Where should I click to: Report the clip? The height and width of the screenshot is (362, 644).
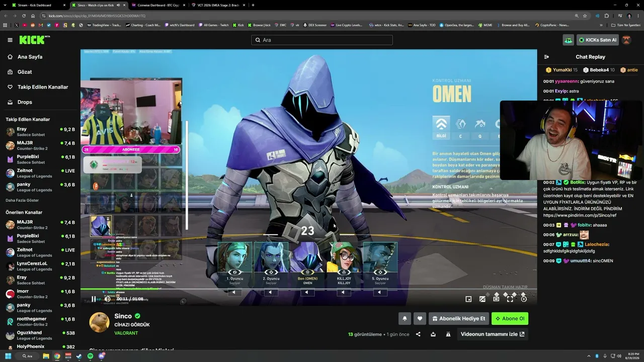coord(448,334)
